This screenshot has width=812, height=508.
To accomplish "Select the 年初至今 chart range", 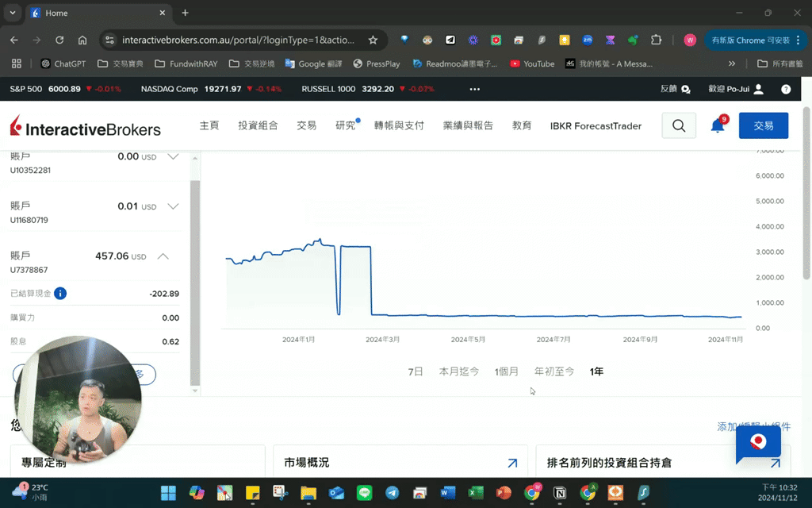I will point(554,371).
